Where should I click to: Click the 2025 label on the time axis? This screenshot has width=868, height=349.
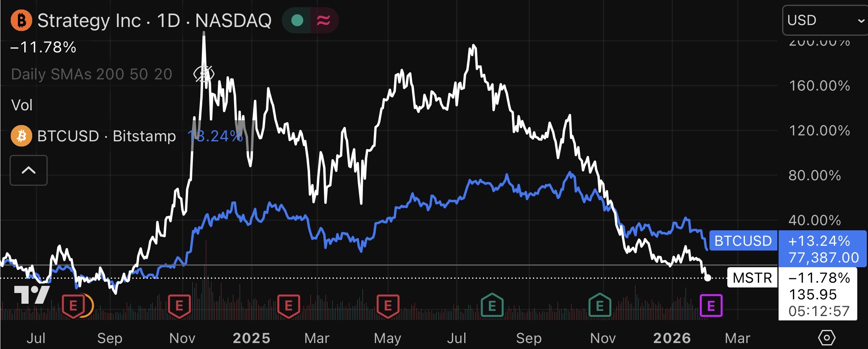click(x=252, y=338)
